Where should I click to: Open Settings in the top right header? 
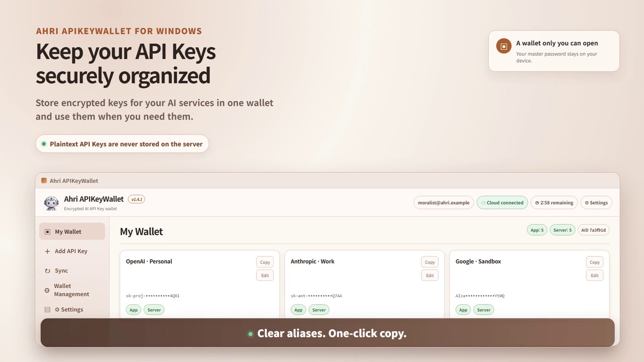[x=596, y=202]
